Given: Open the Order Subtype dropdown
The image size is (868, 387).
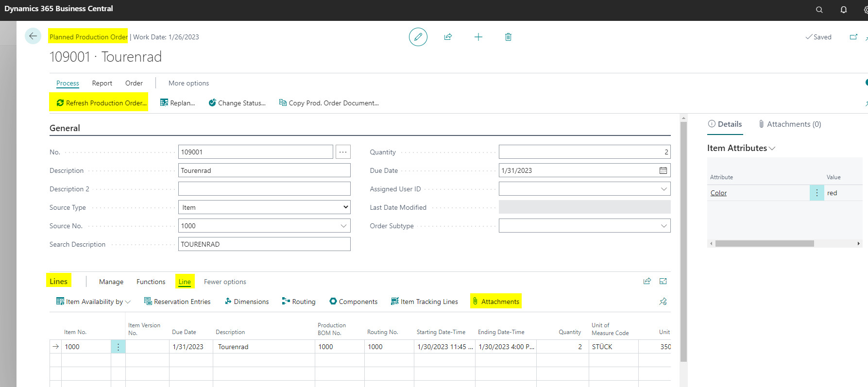Looking at the screenshot, I should point(664,226).
